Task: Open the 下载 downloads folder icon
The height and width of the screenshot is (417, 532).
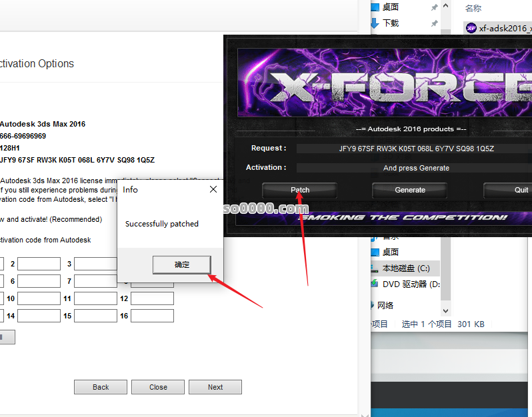Action: (x=375, y=23)
